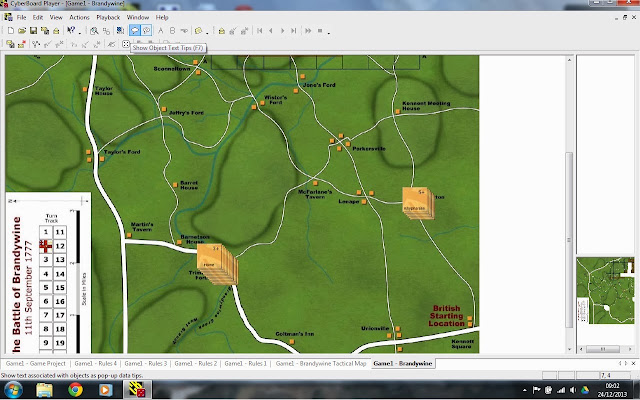
Task: Jump to first move in playback
Action: [x=260, y=31]
